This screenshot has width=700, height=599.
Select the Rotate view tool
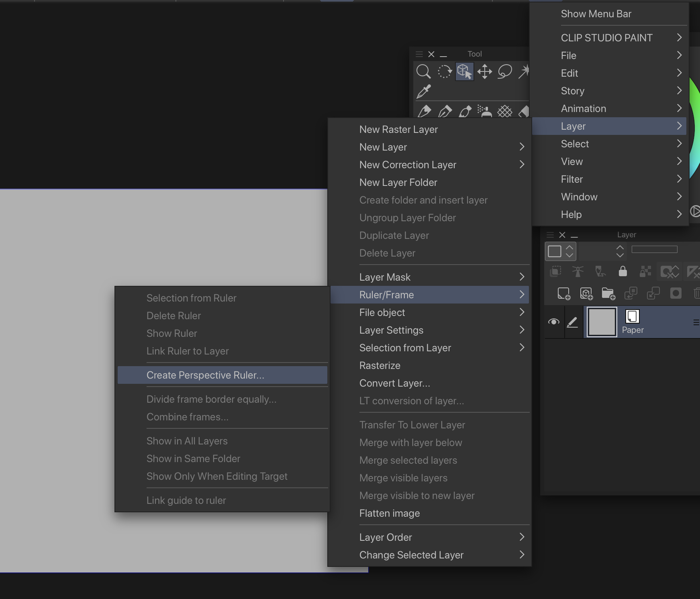444,72
